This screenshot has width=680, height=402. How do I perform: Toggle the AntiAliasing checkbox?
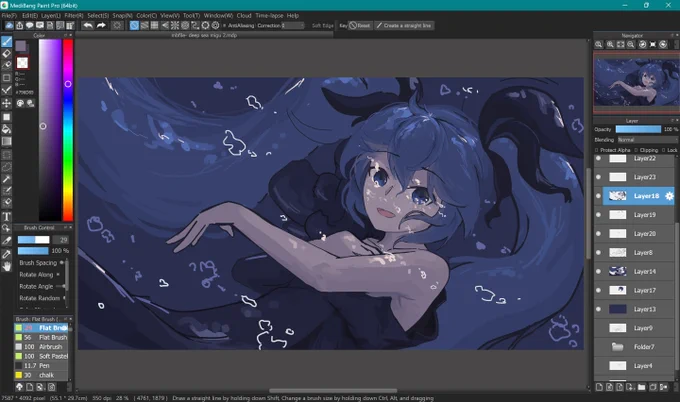coord(224,26)
